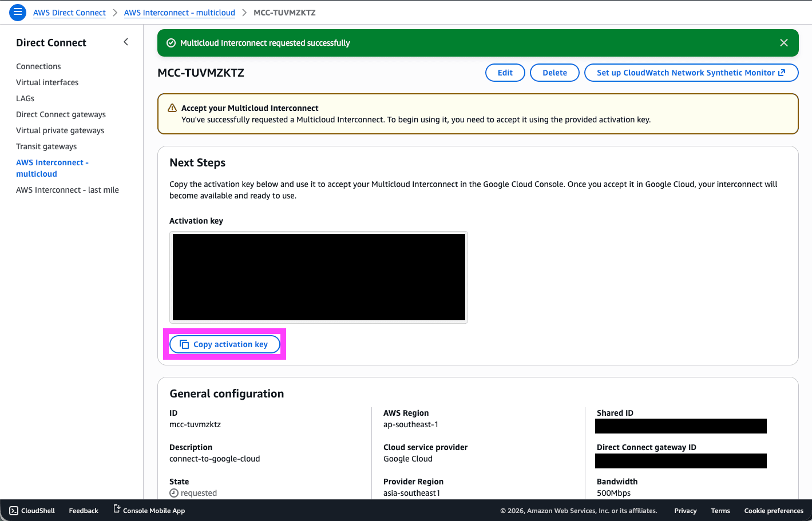Open the hamburger navigation menu icon

(x=18, y=12)
